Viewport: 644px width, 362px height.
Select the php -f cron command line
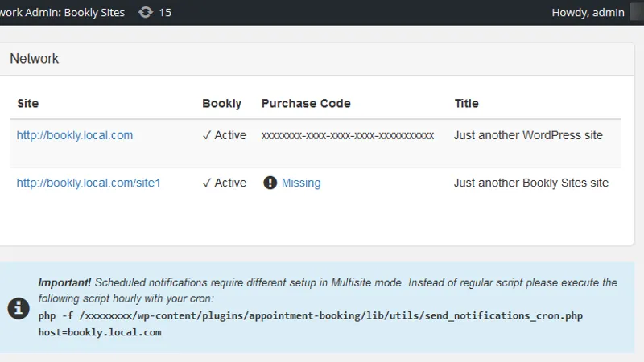point(311,315)
